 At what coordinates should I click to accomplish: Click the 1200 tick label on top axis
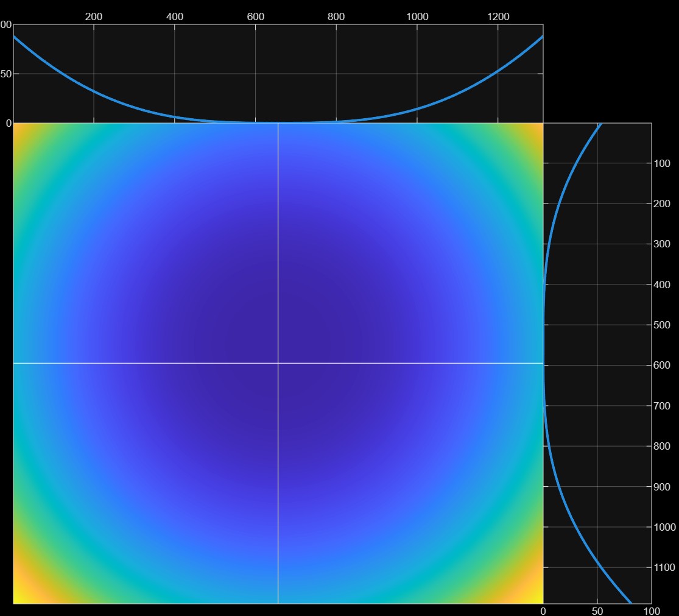(x=498, y=16)
